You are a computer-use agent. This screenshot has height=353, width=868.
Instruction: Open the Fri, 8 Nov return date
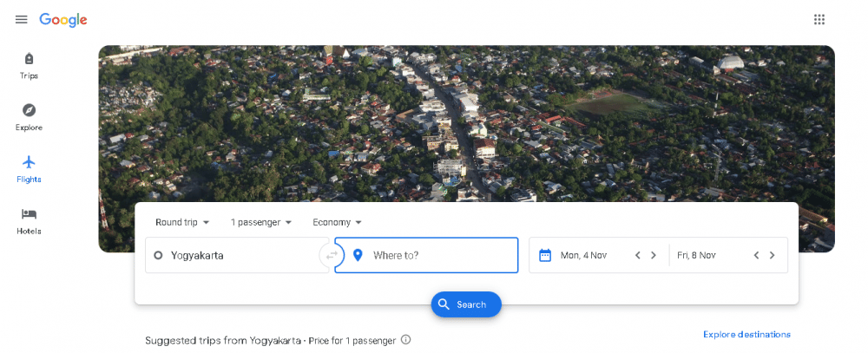(x=696, y=255)
